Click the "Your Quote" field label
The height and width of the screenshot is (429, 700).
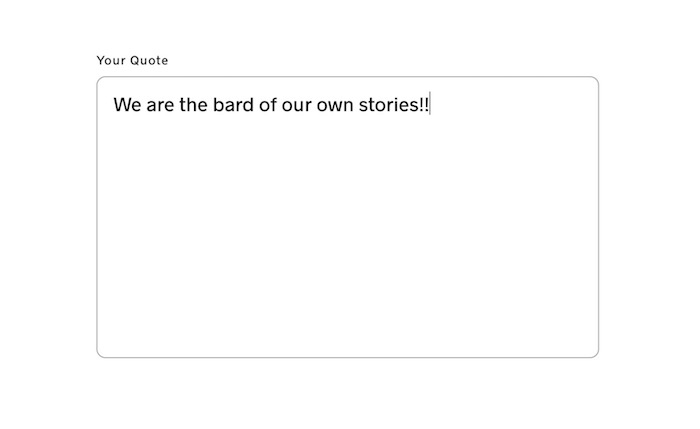pos(132,60)
